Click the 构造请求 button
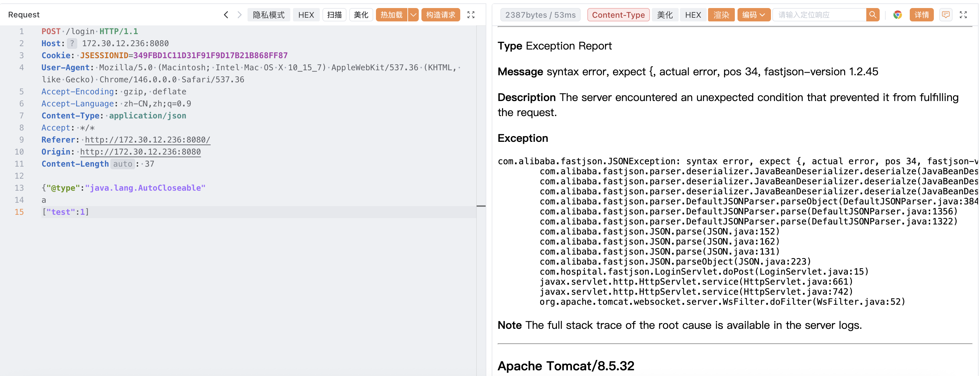The image size is (980, 376). click(x=440, y=15)
